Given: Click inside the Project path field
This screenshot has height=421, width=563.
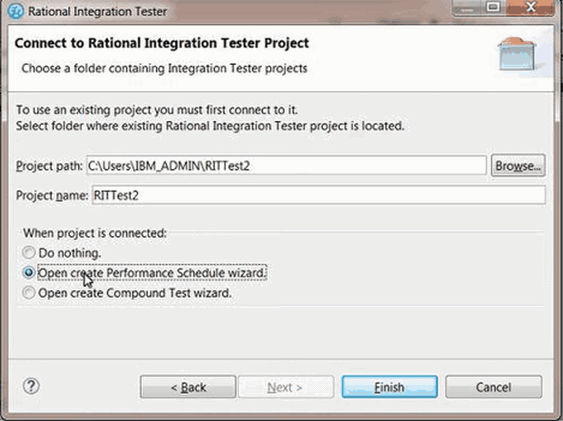Looking at the screenshot, I should pos(286,165).
